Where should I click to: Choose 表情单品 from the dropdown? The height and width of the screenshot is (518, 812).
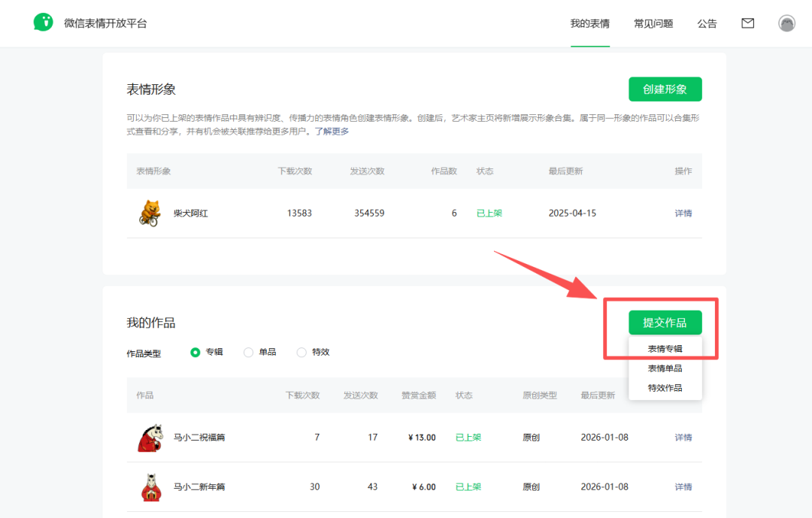(665, 368)
